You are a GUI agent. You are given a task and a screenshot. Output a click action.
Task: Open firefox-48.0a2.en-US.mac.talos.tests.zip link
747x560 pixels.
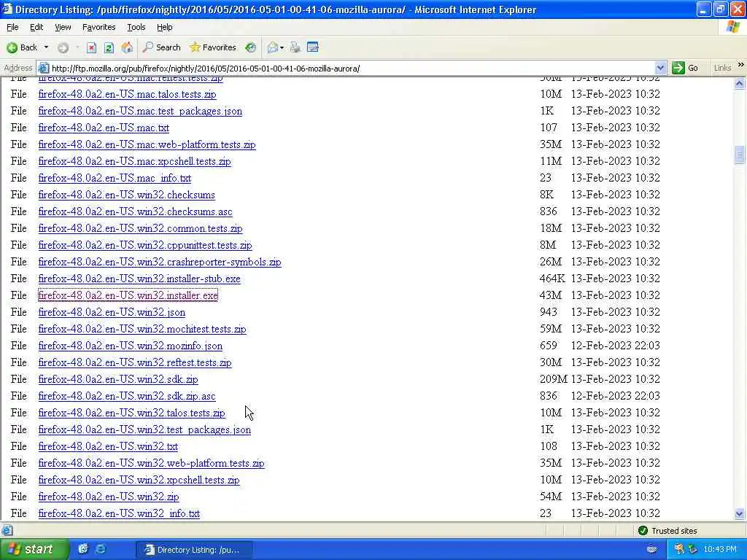tap(127, 94)
